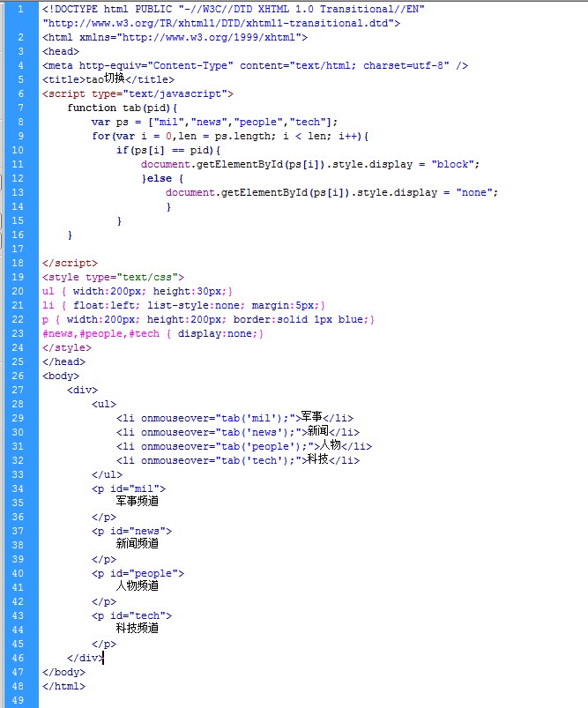Click the 军事频道 text line
The image size is (588, 708).
pos(138,501)
